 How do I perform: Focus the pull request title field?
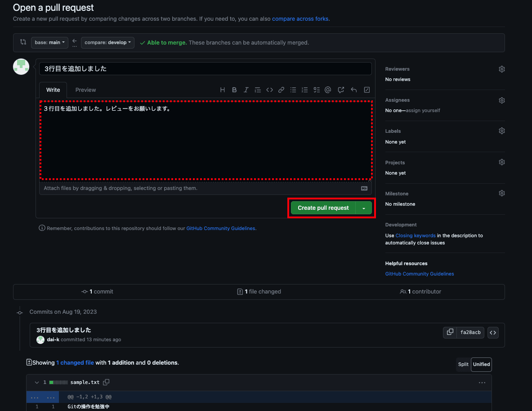205,68
